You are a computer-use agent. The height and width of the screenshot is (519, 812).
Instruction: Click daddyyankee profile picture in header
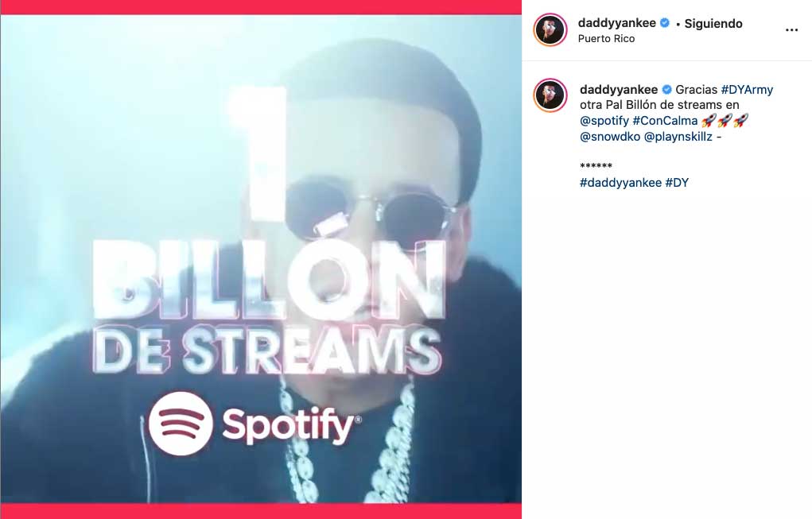[550, 29]
